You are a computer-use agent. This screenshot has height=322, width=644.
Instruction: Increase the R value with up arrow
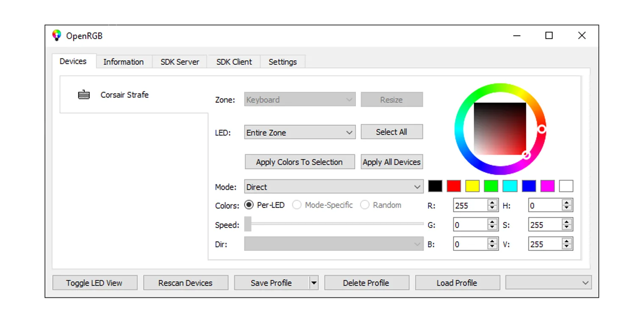tap(492, 203)
